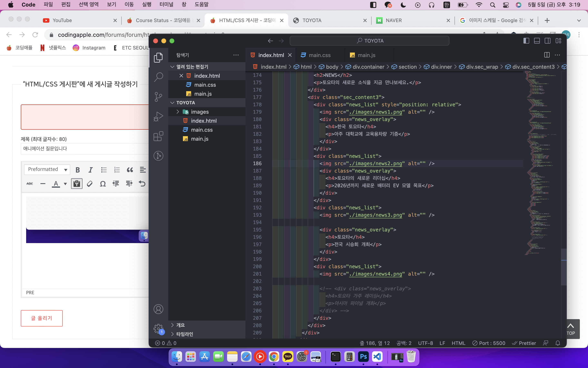Click errors and warnings count in status bar
Image resolution: width=588 pixels, height=368 pixels.
pyautogui.click(x=166, y=343)
